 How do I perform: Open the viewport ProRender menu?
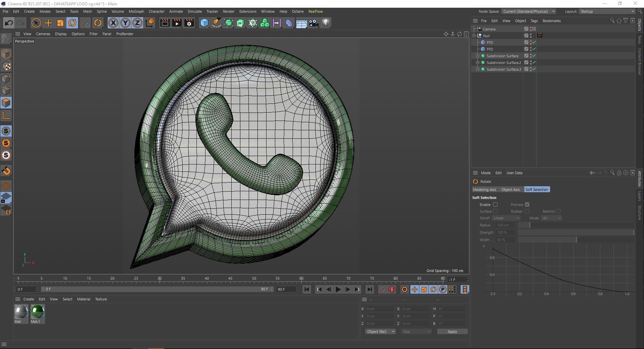pos(125,34)
